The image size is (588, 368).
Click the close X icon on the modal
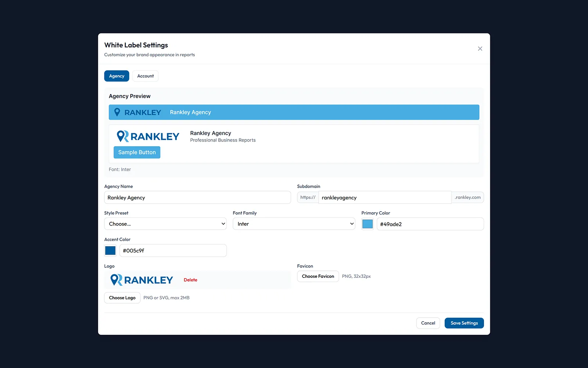tap(480, 48)
